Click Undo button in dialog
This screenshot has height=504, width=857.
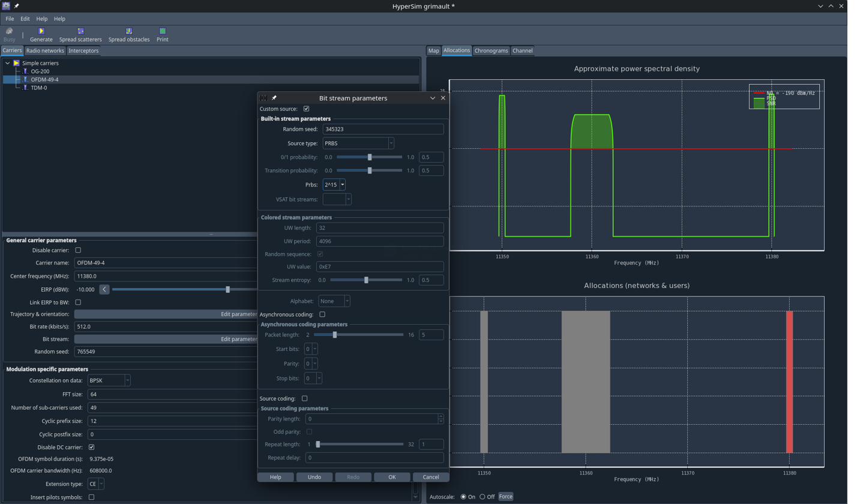click(x=314, y=477)
